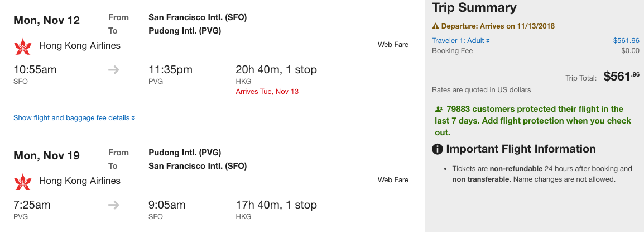Click the Hong Kong Airlines logo for Nov 12
This screenshot has width=644, height=232.
click(23, 46)
